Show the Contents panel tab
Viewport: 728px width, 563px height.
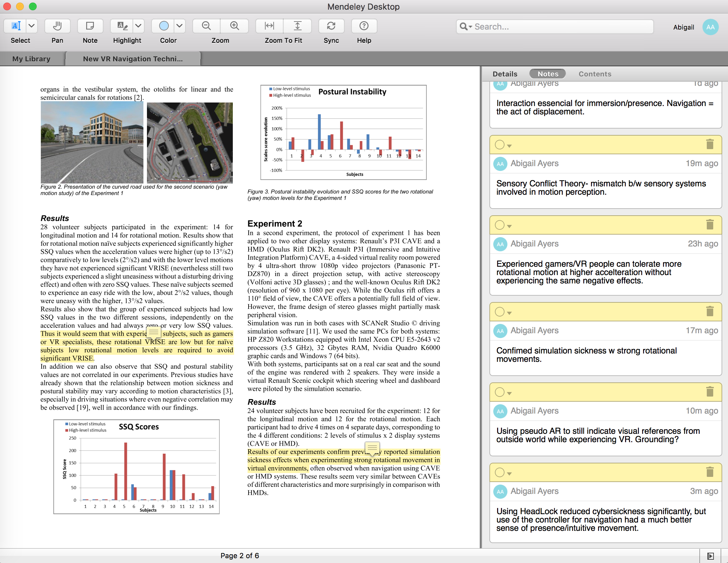click(x=595, y=74)
